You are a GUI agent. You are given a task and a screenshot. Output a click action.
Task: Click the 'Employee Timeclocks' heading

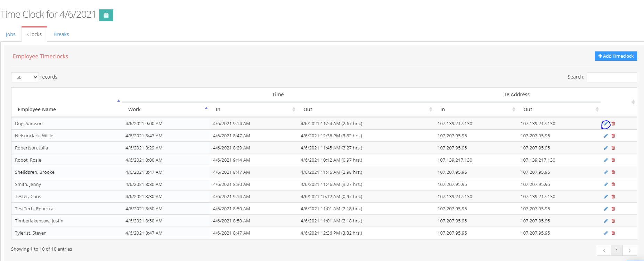tap(40, 56)
